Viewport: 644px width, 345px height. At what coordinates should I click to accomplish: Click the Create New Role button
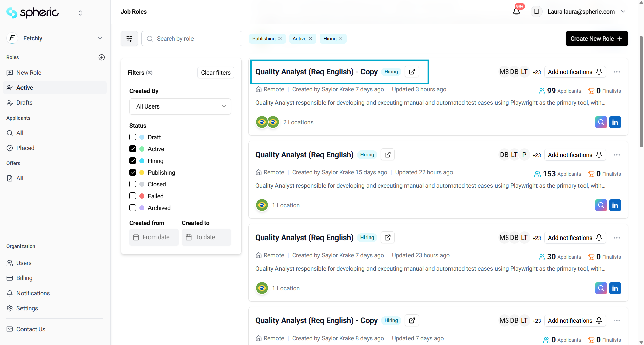pos(596,39)
